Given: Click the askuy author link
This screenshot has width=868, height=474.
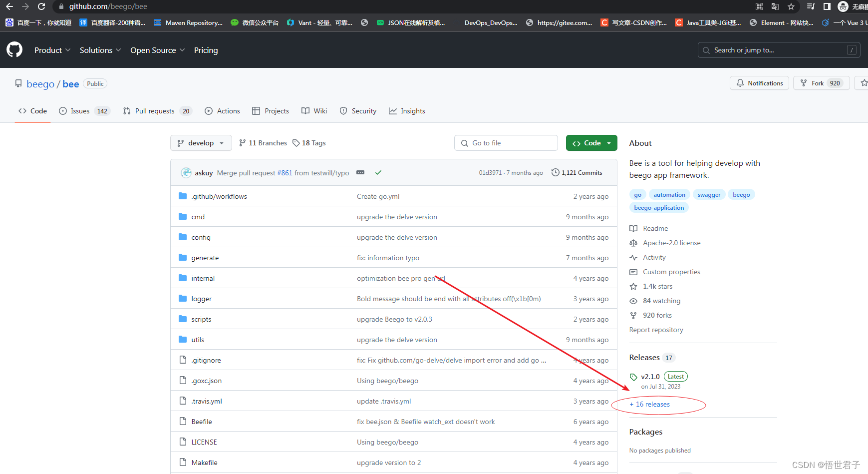Looking at the screenshot, I should [x=204, y=173].
